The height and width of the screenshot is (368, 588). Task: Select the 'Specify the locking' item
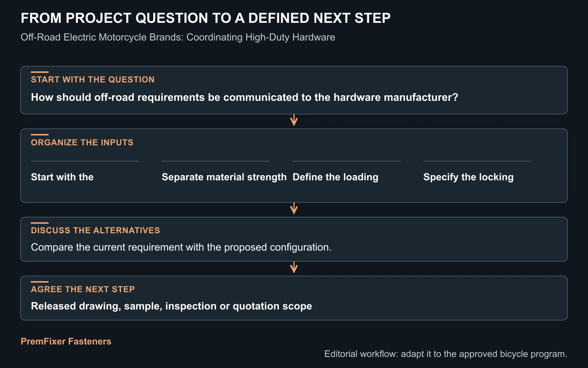469,177
